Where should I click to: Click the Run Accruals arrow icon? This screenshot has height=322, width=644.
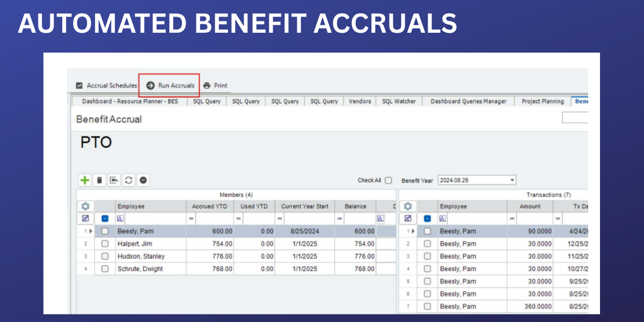tap(151, 85)
